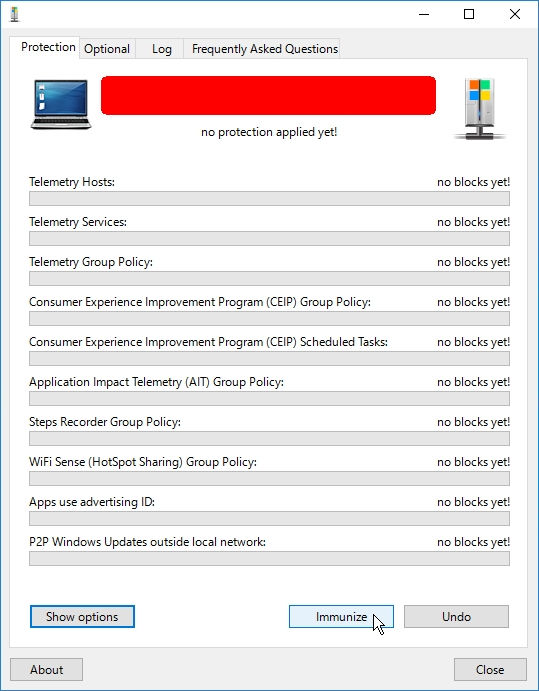Viewport: 539px width, 691px height.
Task: Click the Close button at bottom
Action: point(490,670)
